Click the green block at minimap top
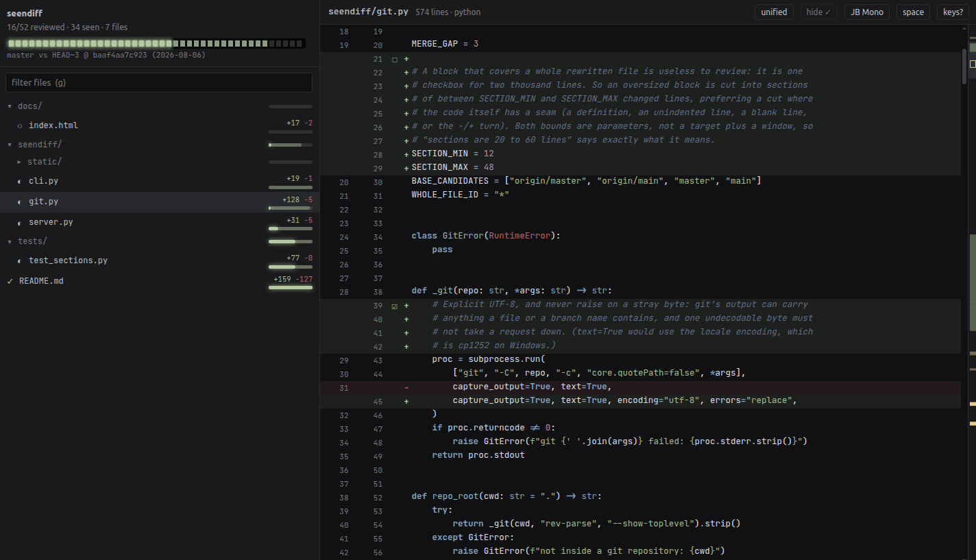Viewport: 976px width, 560px height. pyautogui.click(x=972, y=47)
